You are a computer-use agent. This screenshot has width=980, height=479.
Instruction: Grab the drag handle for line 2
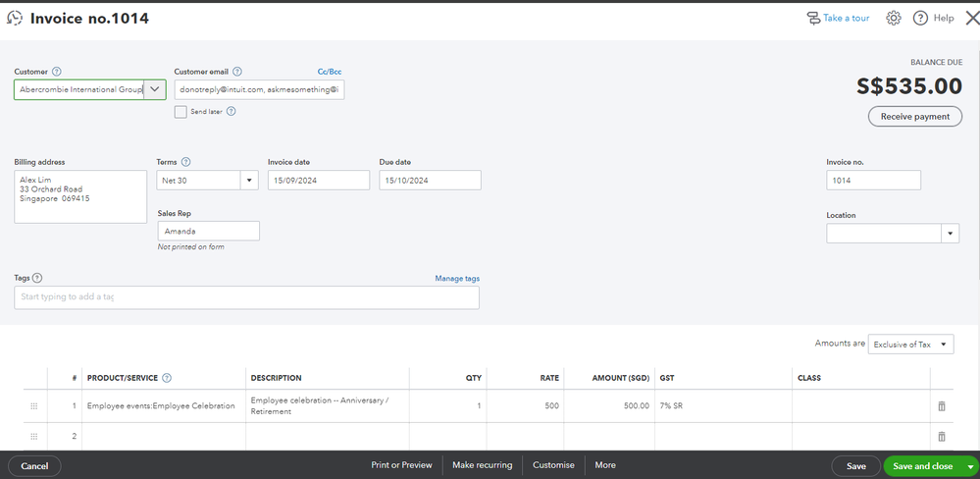tap(34, 437)
